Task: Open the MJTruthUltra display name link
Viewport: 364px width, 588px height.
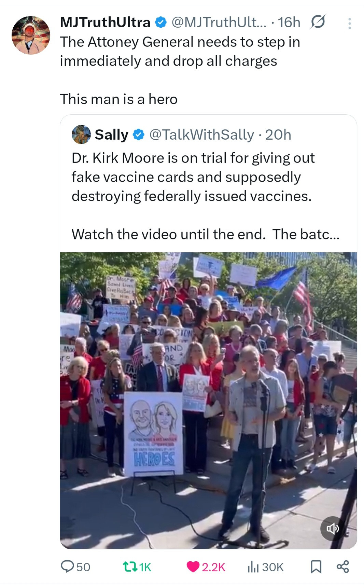Action: click(105, 23)
